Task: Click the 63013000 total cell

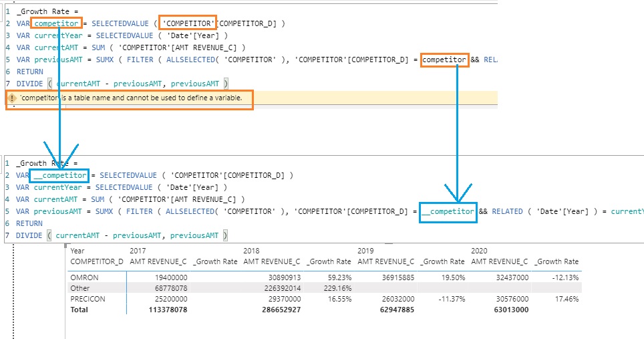Action: [x=511, y=310]
